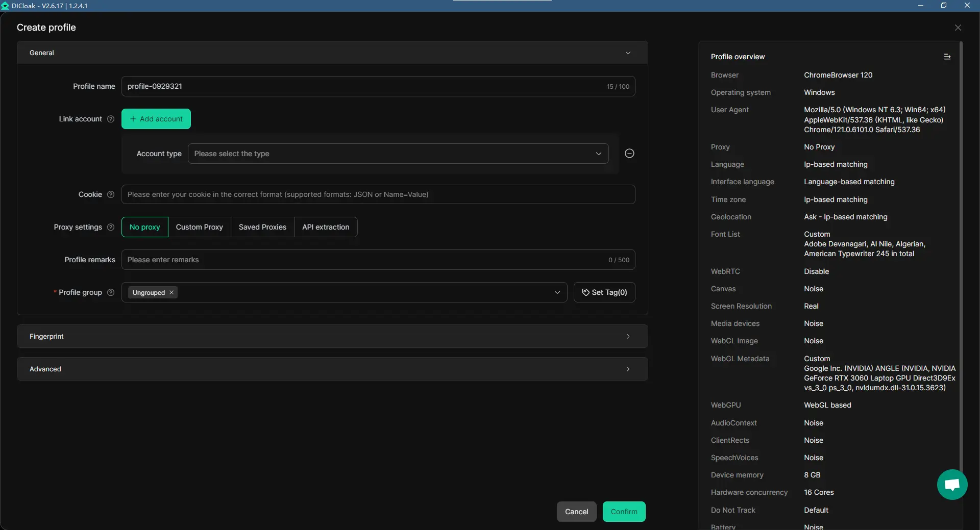Switch to Custom Proxy option
The image size is (980, 530).
(199, 227)
